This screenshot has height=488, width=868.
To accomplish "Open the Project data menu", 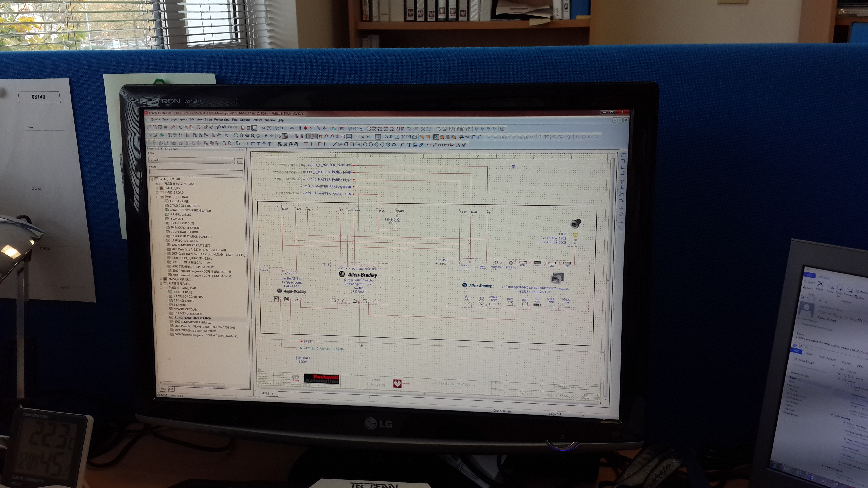I will coord(222,120).
